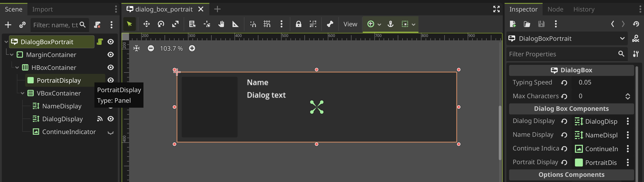
Task: Switch to the Node tab
Action: (x=555, y=9)
